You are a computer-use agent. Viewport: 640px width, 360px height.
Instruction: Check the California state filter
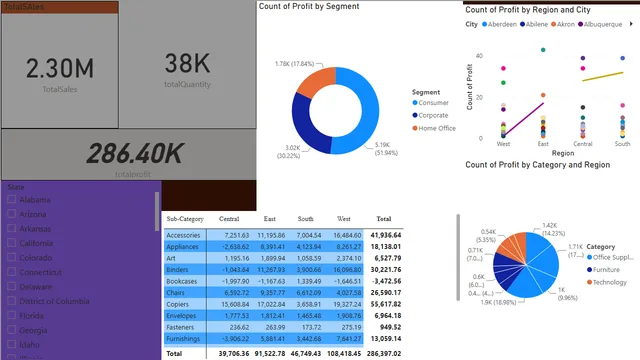(11, 243)
